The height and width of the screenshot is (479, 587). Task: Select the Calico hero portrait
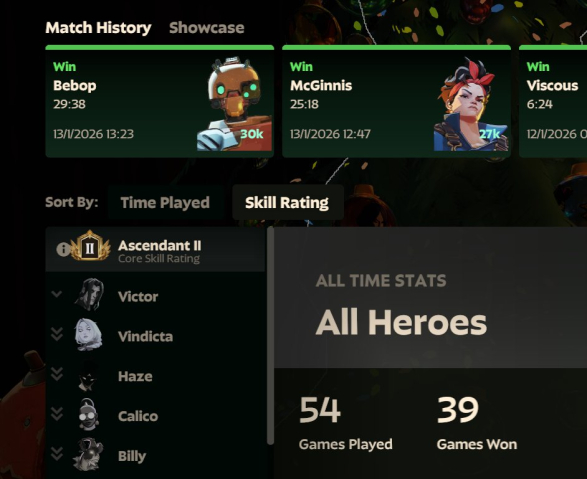88,415
